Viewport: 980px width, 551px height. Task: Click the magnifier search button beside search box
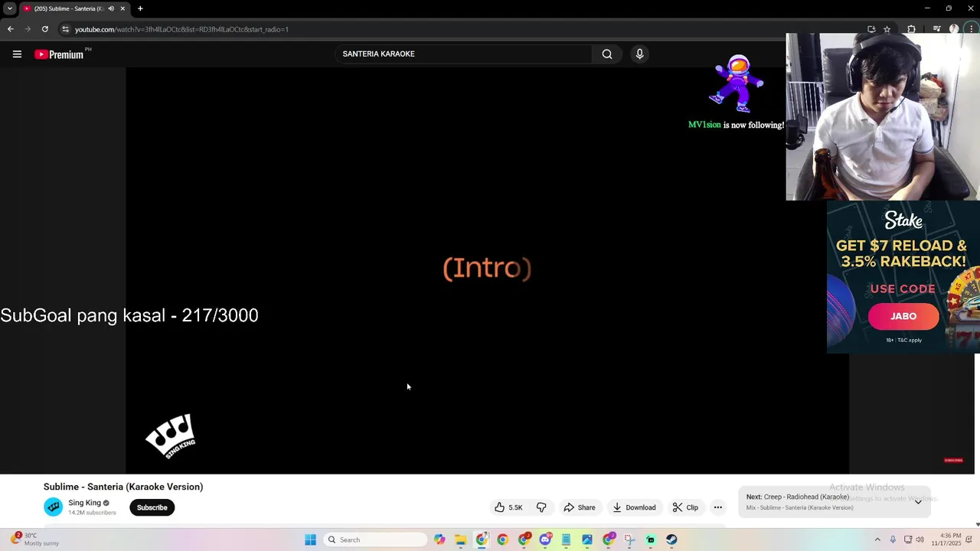coord(607,54)
